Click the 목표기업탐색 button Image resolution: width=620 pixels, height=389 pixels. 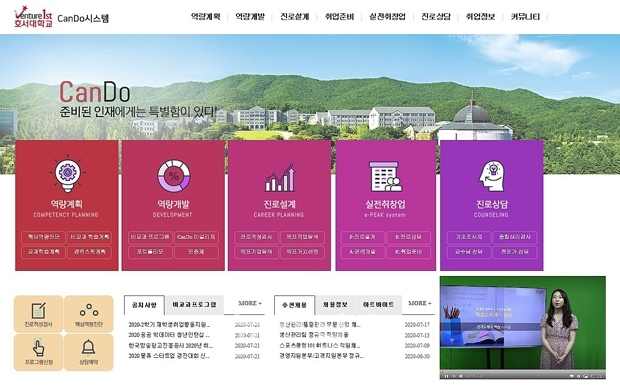pos(256,252)
